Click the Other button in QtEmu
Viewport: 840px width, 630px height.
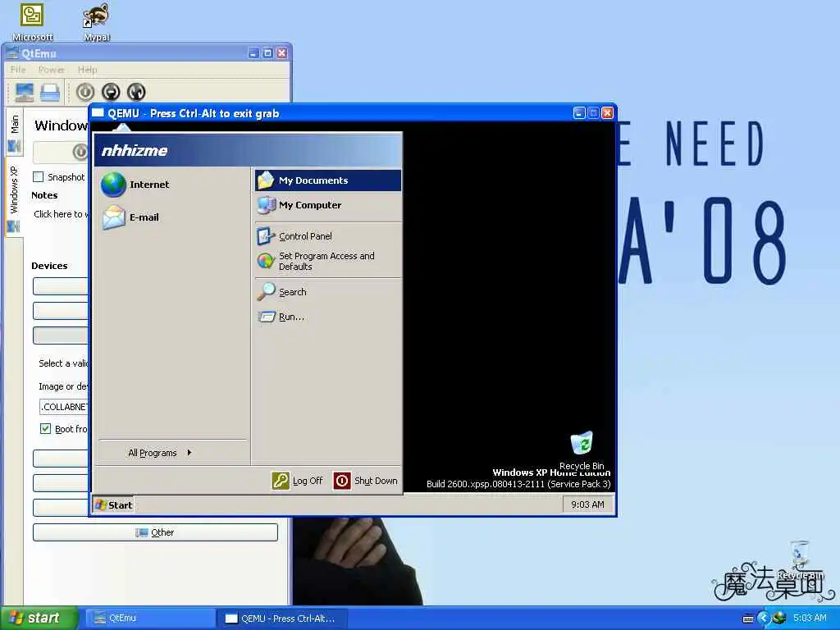click(x=155, y=532)
